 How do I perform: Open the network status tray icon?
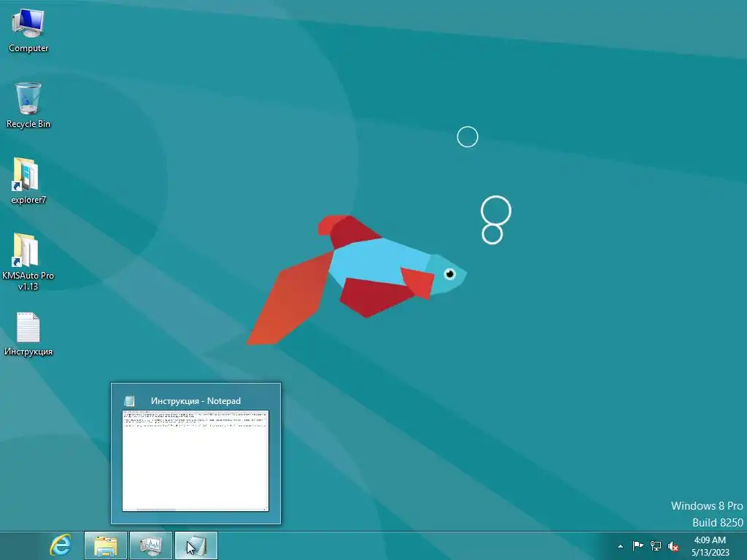(656, 545)
